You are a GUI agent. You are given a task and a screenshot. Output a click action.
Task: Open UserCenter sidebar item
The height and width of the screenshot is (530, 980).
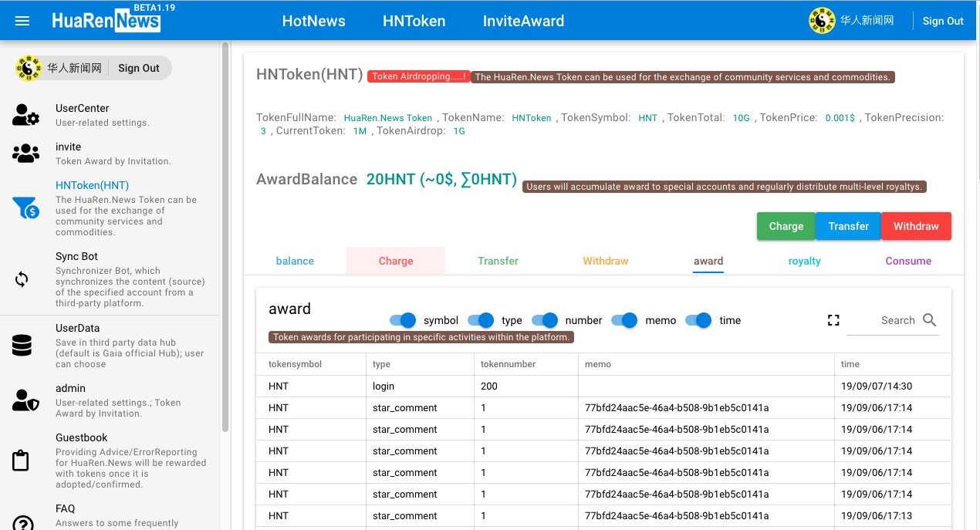pyautogui.click(x=110, y=115)
